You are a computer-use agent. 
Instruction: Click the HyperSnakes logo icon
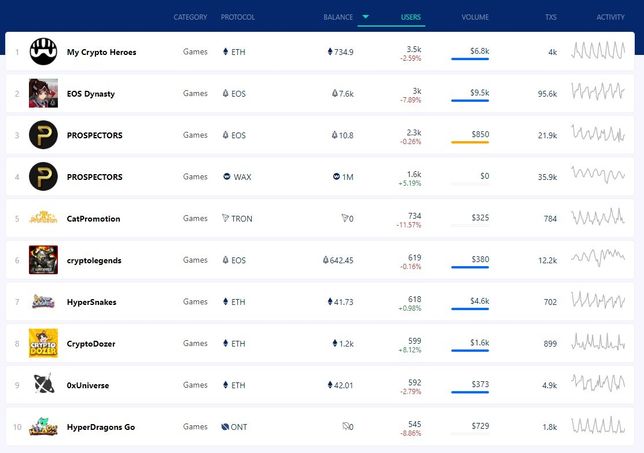tap(43, 302)
